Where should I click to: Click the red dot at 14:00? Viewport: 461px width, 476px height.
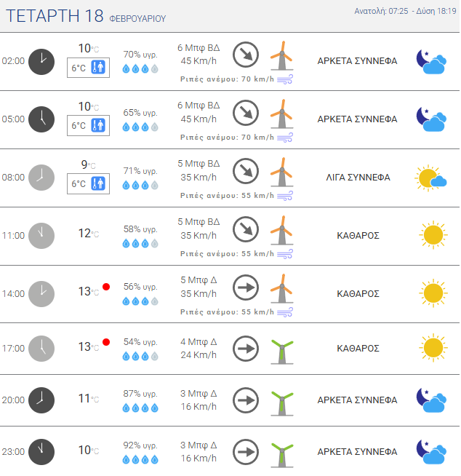(x=106, y=287)
